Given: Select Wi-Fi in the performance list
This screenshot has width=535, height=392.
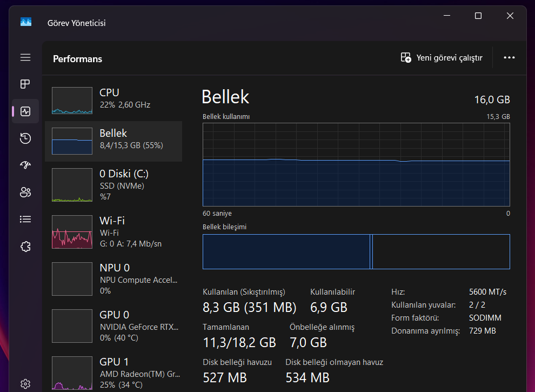Looking at the screenshot, I should pos(113,232).
